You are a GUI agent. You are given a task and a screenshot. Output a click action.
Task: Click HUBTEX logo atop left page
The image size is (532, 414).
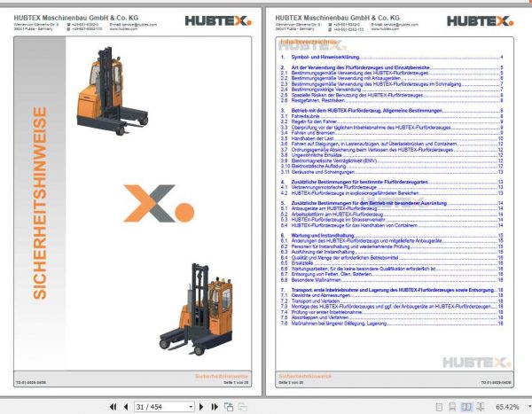218,21
